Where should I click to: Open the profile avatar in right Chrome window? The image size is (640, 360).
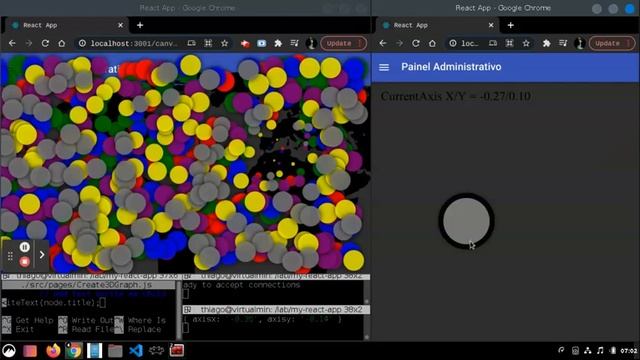(580, 43)
